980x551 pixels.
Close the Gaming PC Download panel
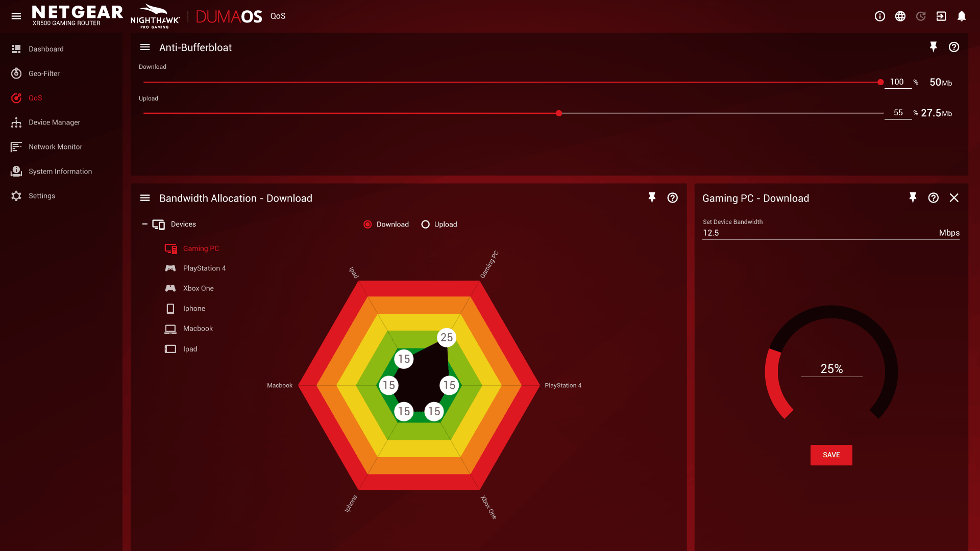(x=953, y=198)
